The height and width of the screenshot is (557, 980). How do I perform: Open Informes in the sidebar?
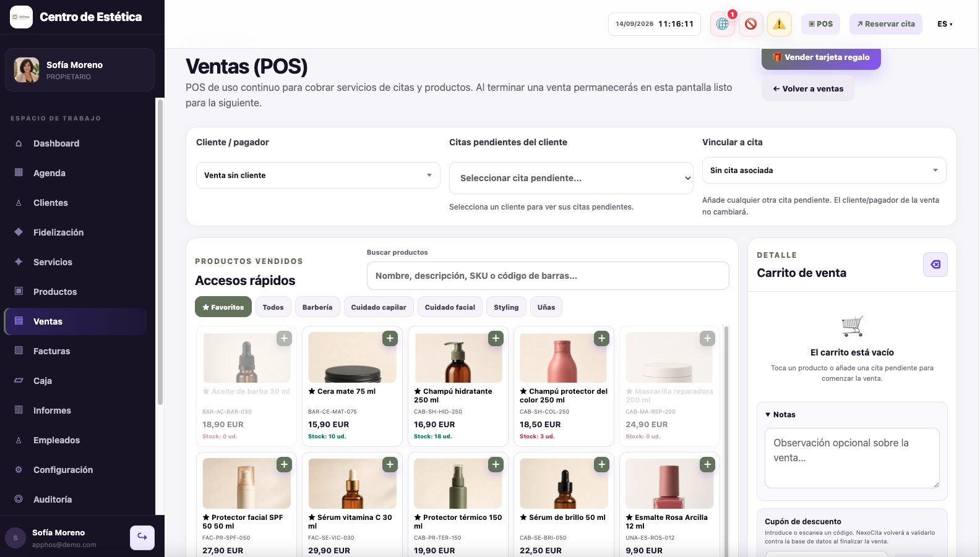point(75,410)
